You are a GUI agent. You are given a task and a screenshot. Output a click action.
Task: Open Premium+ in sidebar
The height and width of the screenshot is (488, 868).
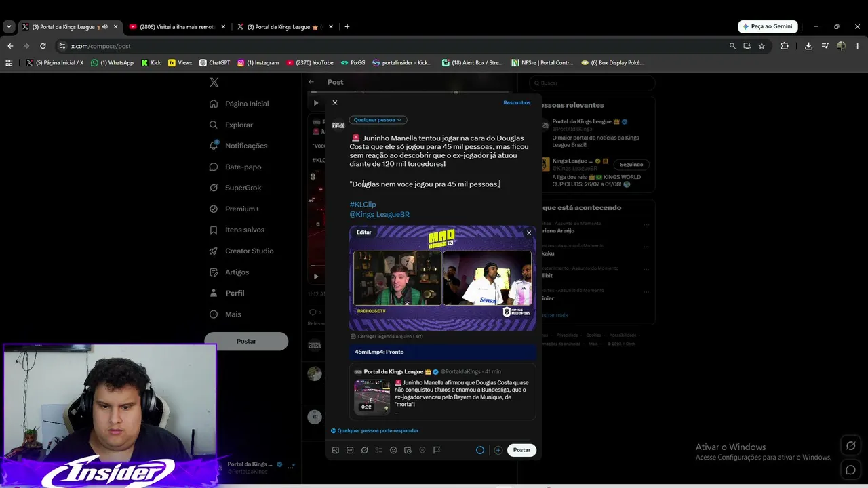pos(234,209)
